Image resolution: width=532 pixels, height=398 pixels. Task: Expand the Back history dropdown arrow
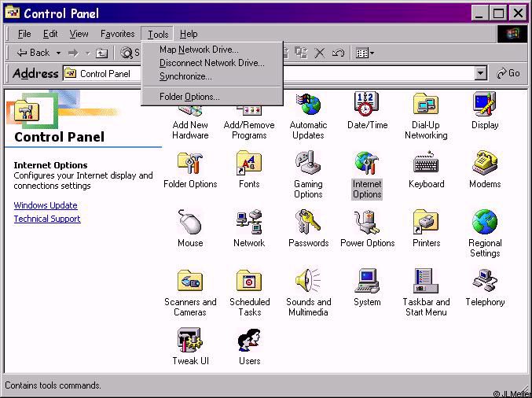tap(58, 53)
